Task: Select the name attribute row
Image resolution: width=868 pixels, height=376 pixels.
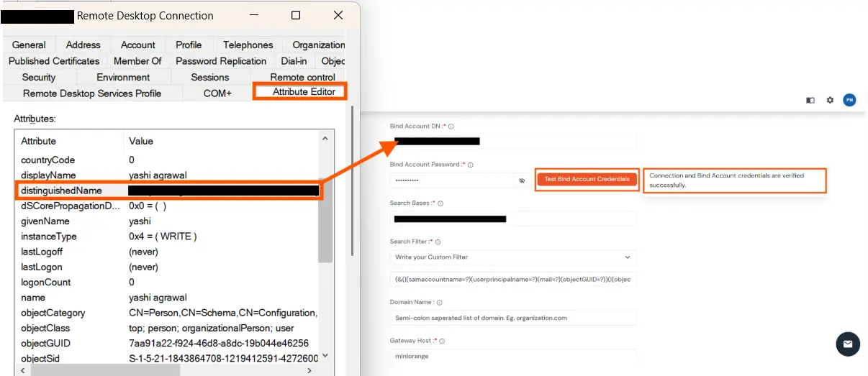Action: coord(167,298)
